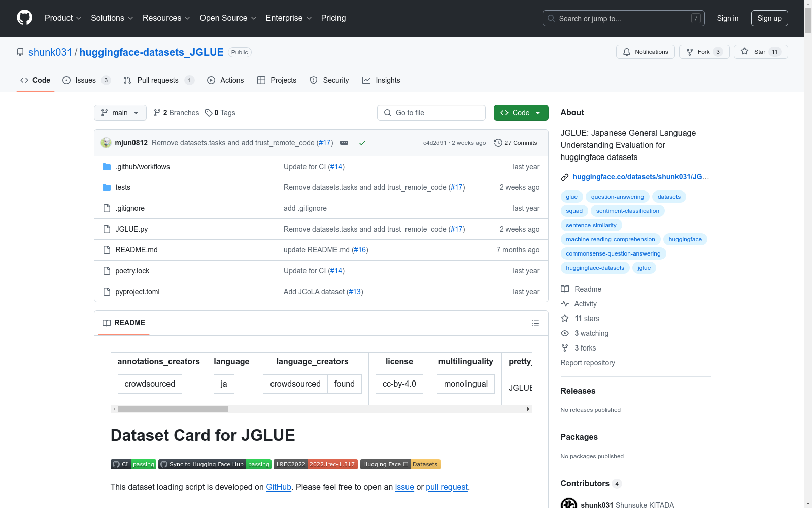The width and height of the screenshot is (812, 508).
Task: Click the Star icon for this repository
Action: [745, 51]
